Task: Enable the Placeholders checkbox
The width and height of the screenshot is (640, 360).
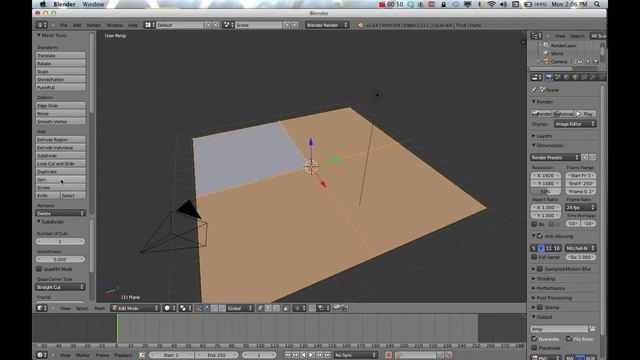Action: click(x=534, y=348)
